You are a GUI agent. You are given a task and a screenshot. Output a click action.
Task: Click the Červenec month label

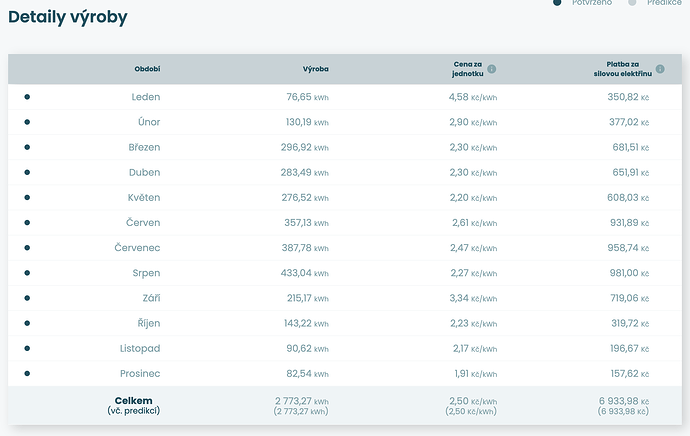[137, 247]
